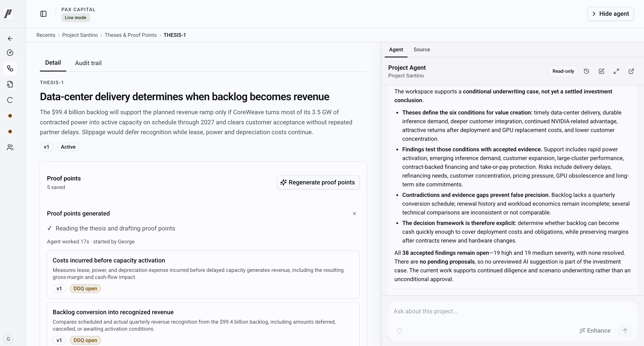This screenshot has height=346, width=644.
Task: Expand the agent panel with arrows icon
Action: click(x=617, y=71)
